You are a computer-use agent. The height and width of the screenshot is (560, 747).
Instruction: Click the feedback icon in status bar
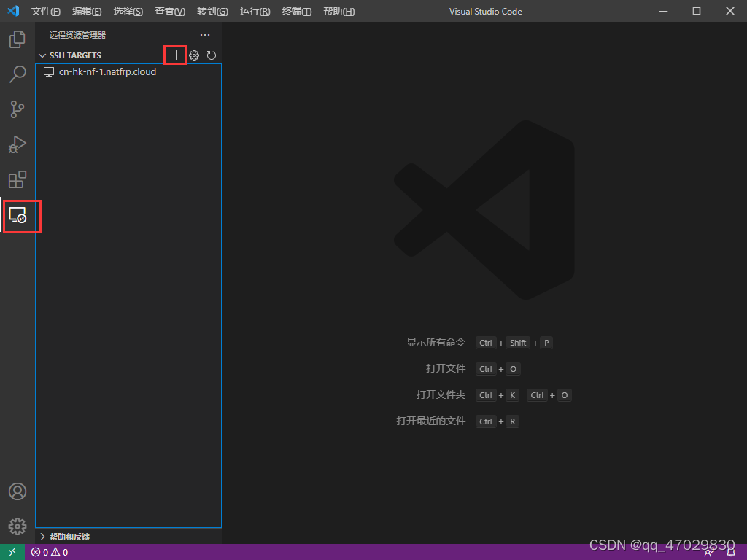click(x=709, y=553)
